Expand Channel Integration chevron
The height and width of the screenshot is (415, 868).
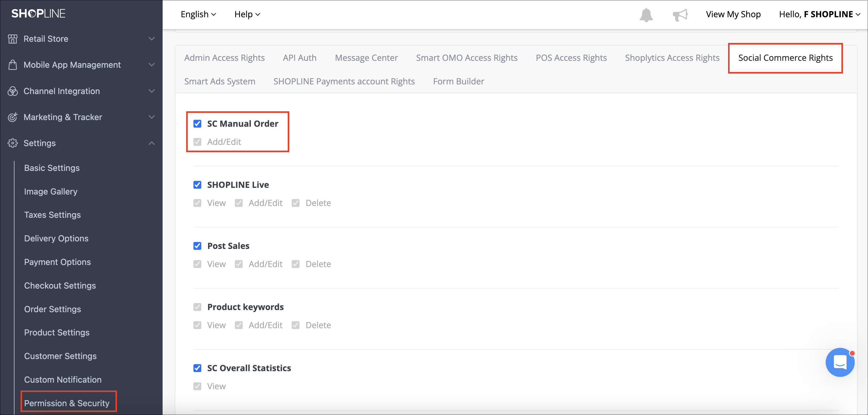[x=152, y=91]
